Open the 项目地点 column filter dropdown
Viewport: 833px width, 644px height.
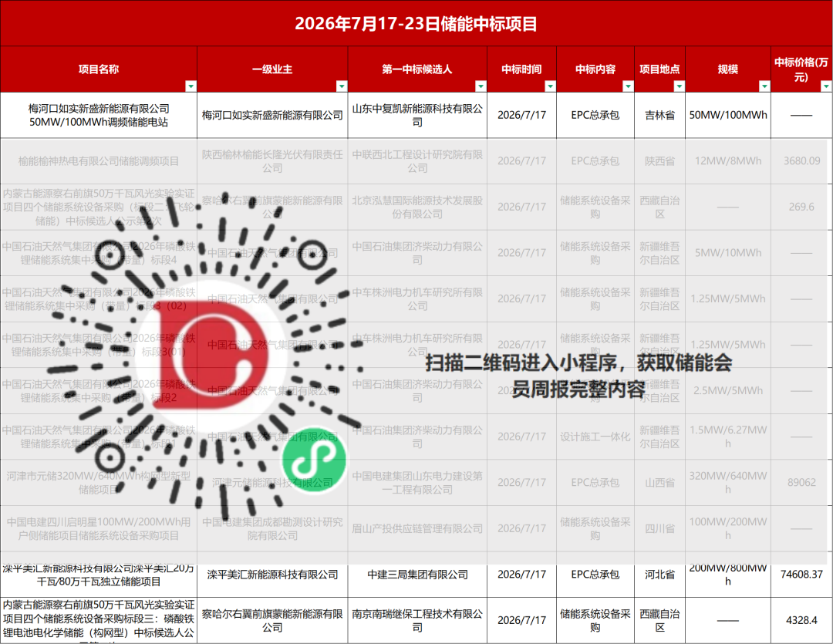[x=679, y=86]
